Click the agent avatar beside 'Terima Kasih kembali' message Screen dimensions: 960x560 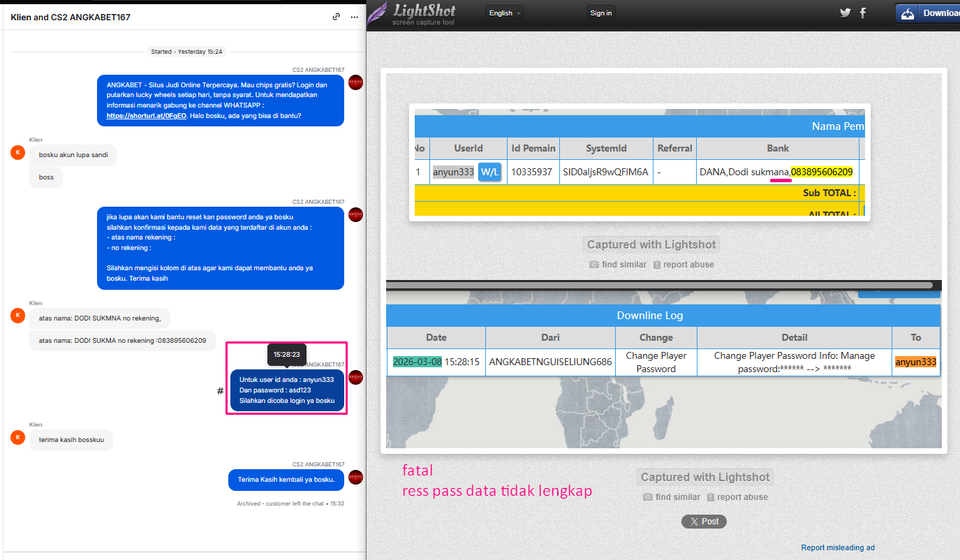point(356,477)
